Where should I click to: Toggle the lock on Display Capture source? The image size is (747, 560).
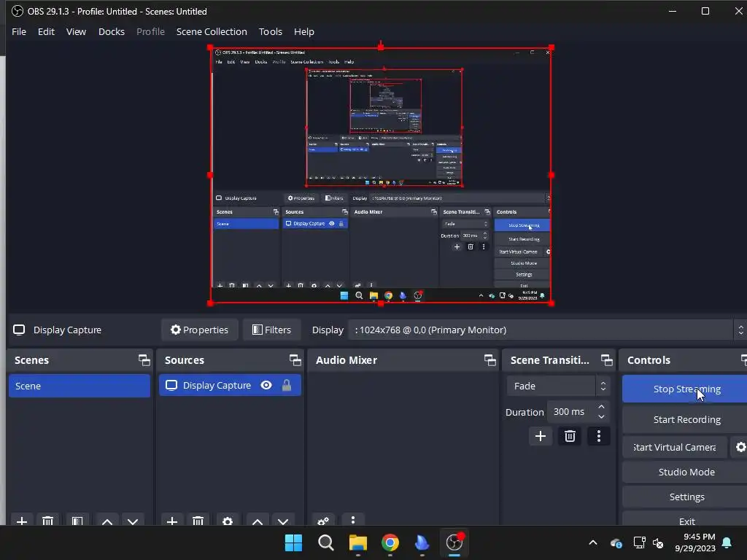[x=286, y=385]
